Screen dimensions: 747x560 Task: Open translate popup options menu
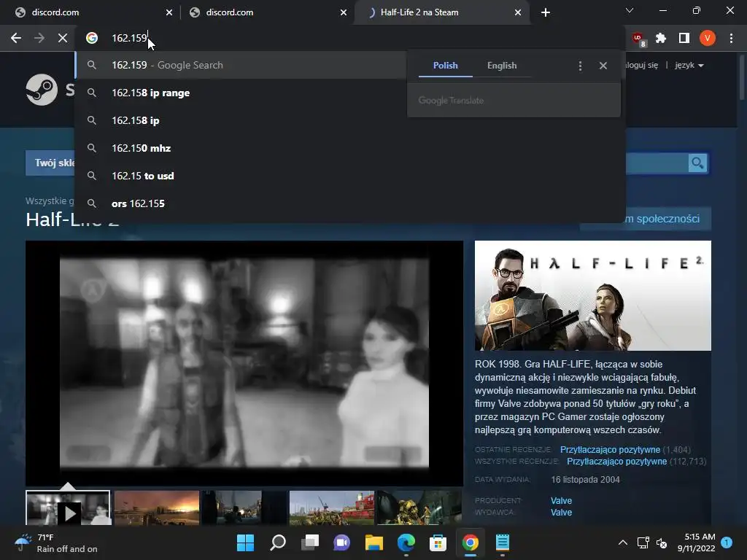580,66
